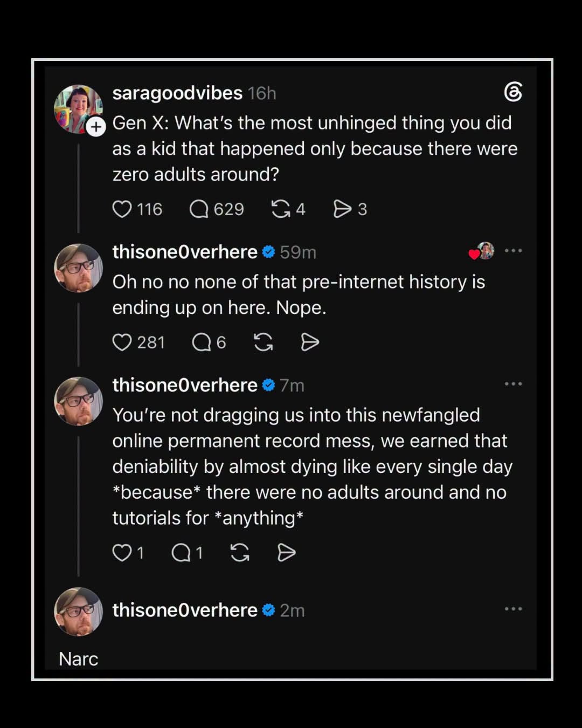Open replies to the 'pre-internet history' comment
The width and height of the screenshot is (582, 728).
[x=202, y=342]
